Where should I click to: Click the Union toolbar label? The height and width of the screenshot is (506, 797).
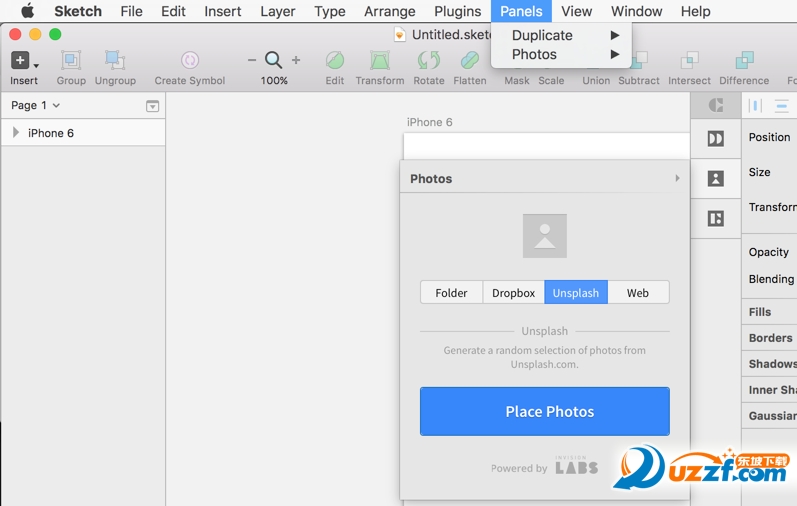point(596,80)
